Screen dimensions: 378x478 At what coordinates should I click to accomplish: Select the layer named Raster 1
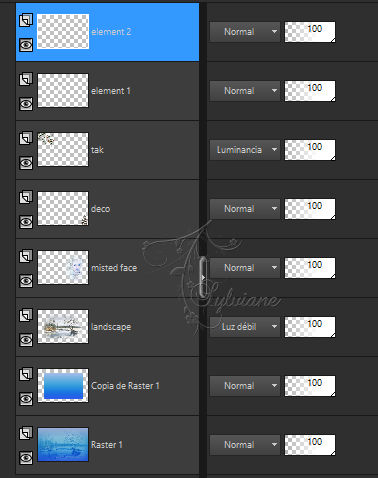click(x=107, y=445)
